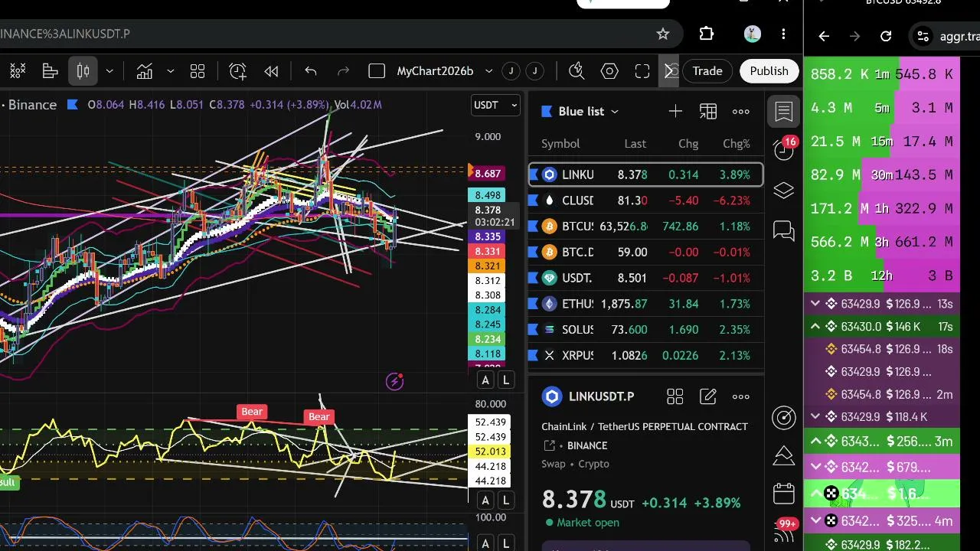Click the flag next to Binance in chart legend
The width and height of the screenshot is (980, 551).
tap(73, 105)
